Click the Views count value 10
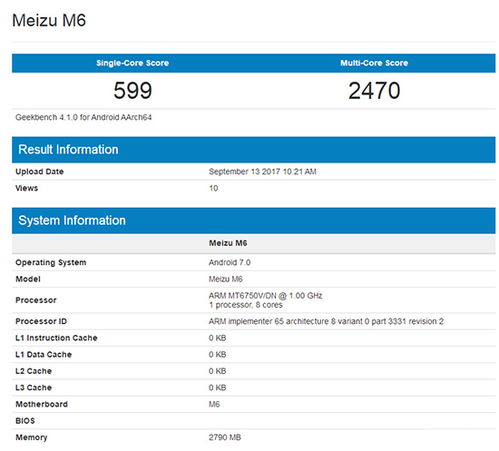Screen dimensions: 499x451 point(213,188)
